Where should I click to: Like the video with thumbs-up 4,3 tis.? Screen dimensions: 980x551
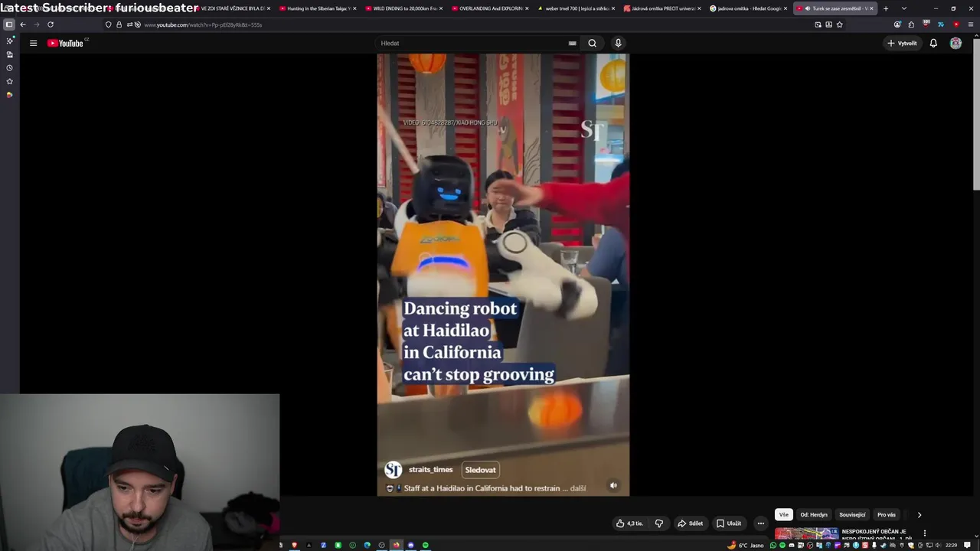(629, 523)
